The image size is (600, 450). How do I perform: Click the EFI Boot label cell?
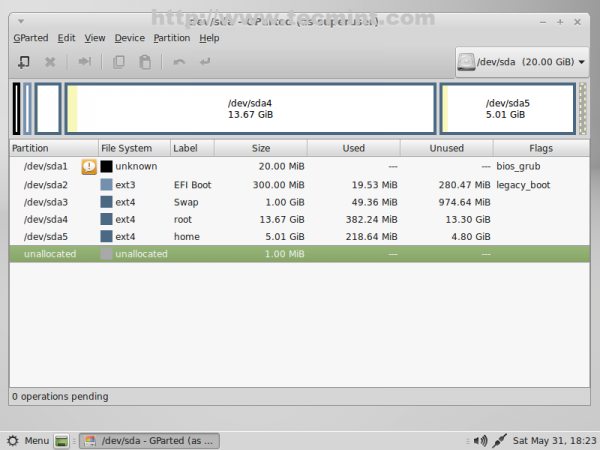pos(192,185)
